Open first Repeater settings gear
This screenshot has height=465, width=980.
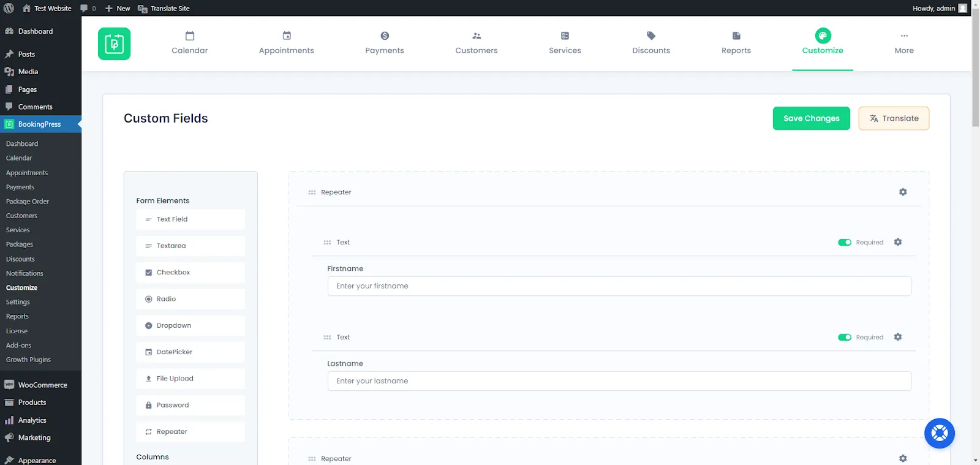click(903, 192)
